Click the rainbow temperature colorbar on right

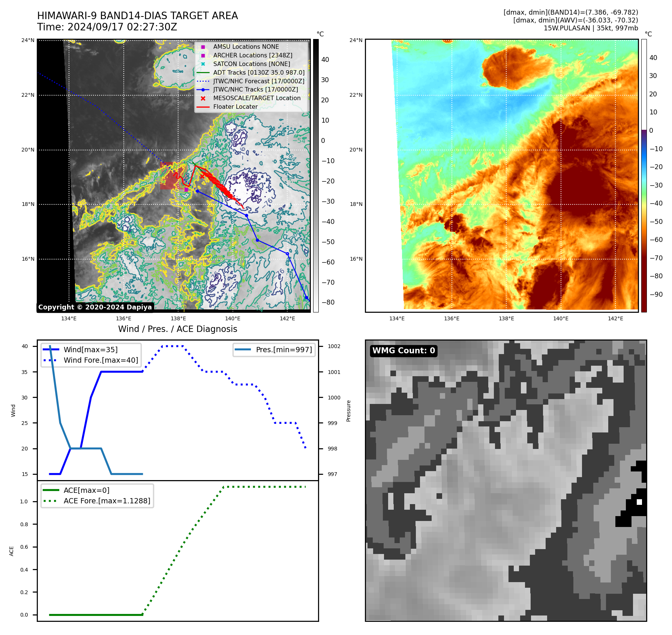(643, 176)
